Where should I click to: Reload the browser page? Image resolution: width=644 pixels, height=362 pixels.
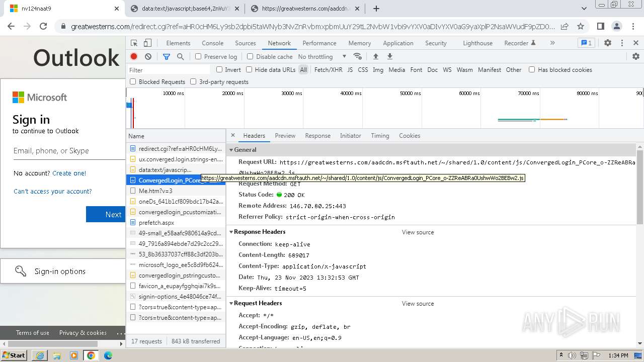tap(43, 27)
